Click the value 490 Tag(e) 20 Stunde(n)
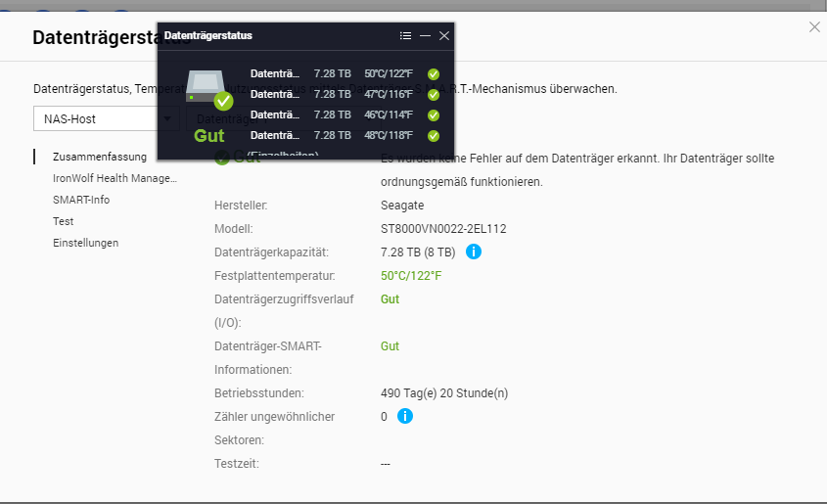This screenshot has width=827, height=504. point(444,393)
